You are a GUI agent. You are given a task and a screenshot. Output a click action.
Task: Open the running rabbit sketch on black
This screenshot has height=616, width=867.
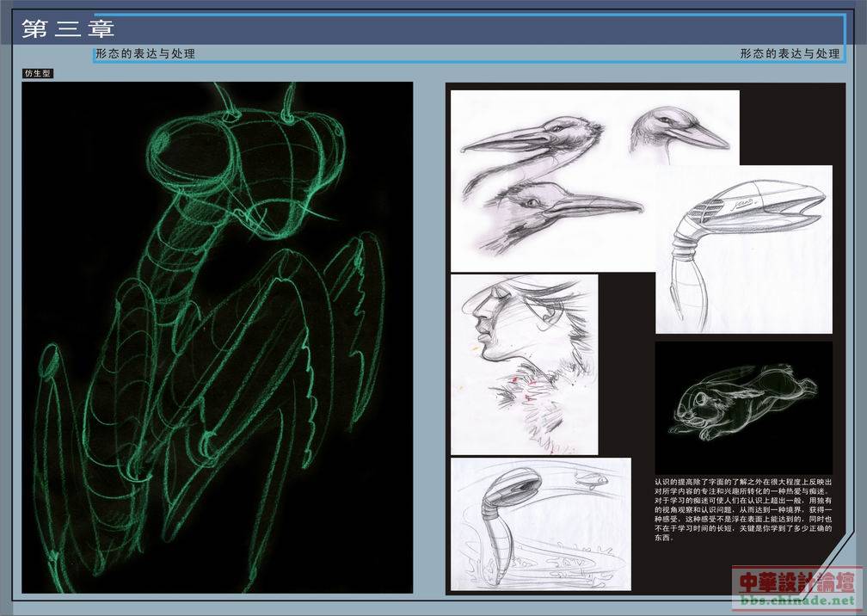743,403
